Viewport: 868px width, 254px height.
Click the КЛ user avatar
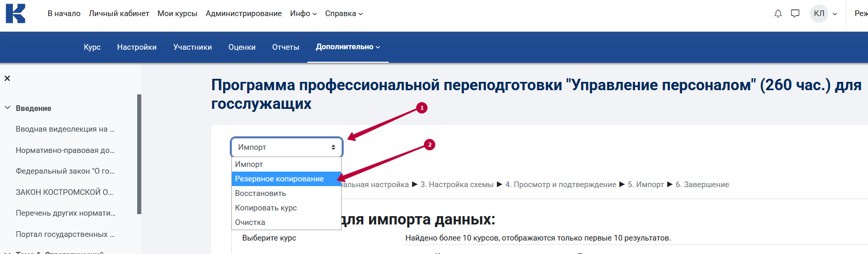click(819, 13)
